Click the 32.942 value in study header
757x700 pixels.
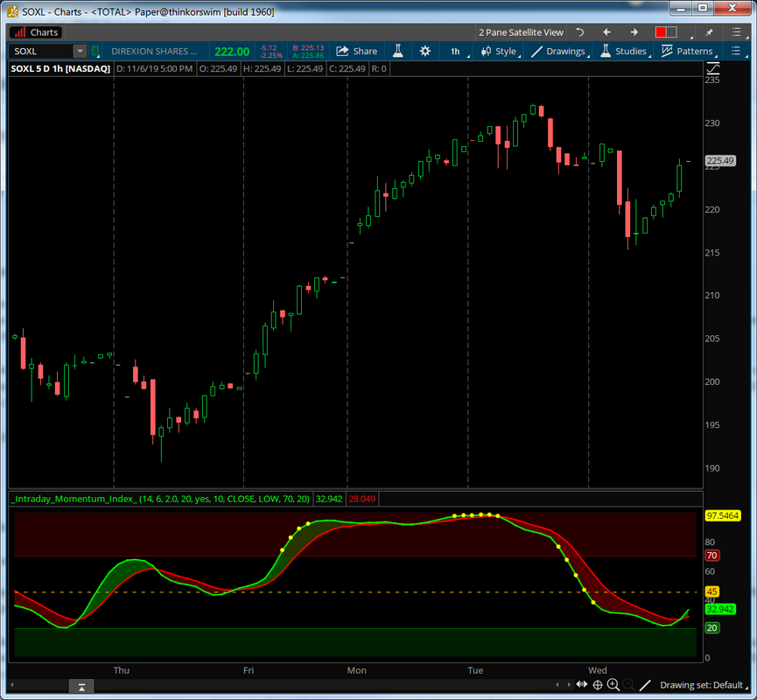pos(329,499)
